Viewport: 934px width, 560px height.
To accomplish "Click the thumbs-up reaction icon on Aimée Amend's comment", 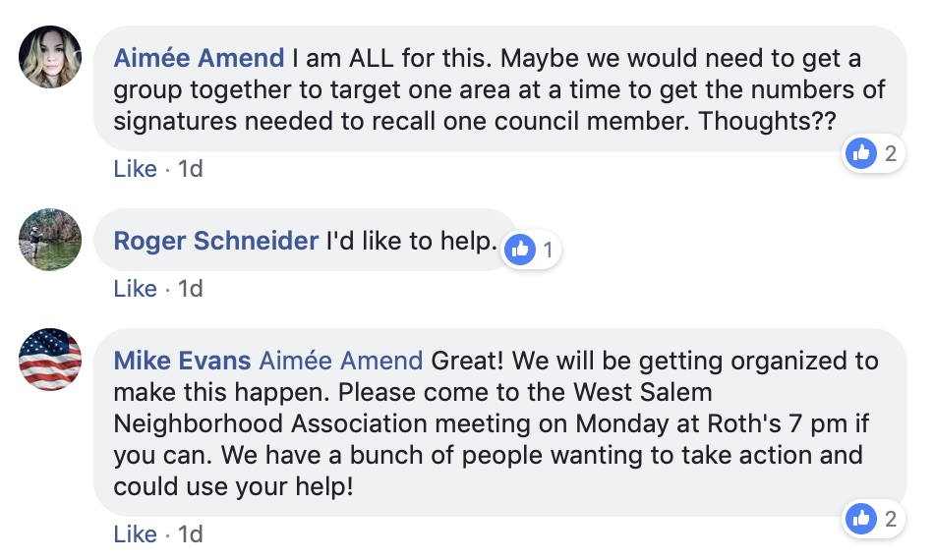I will pyautogui.click(x=861, y=152).
